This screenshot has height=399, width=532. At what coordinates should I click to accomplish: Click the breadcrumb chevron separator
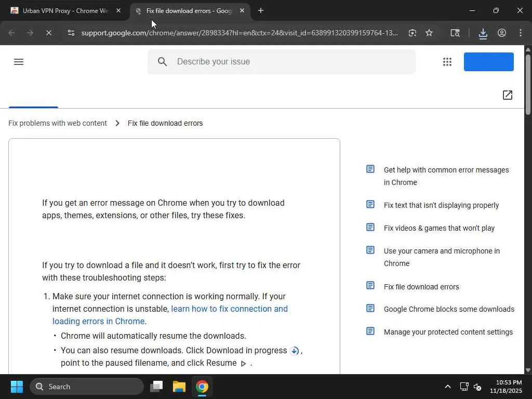(117, 123)
